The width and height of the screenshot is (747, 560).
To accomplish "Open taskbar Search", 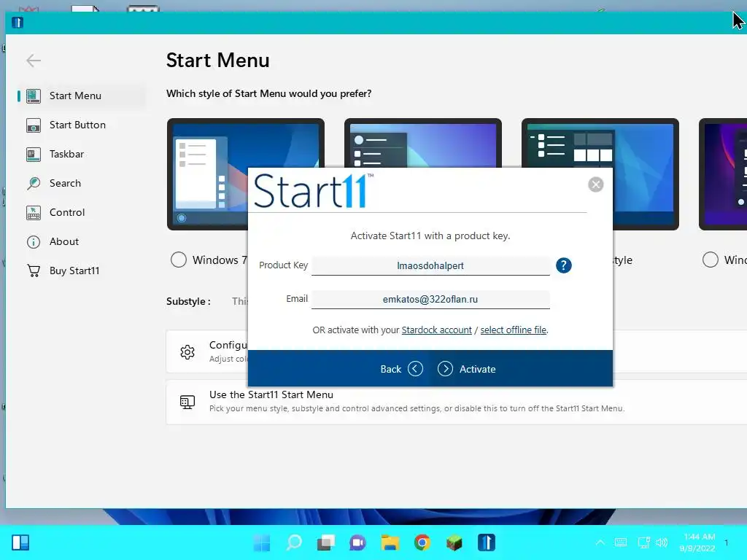I will (294, 542).
